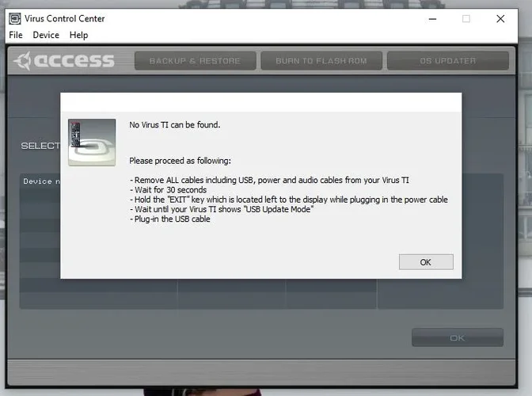
Task: Maximize the Virus Control Center window
Action: coord(466,19)
